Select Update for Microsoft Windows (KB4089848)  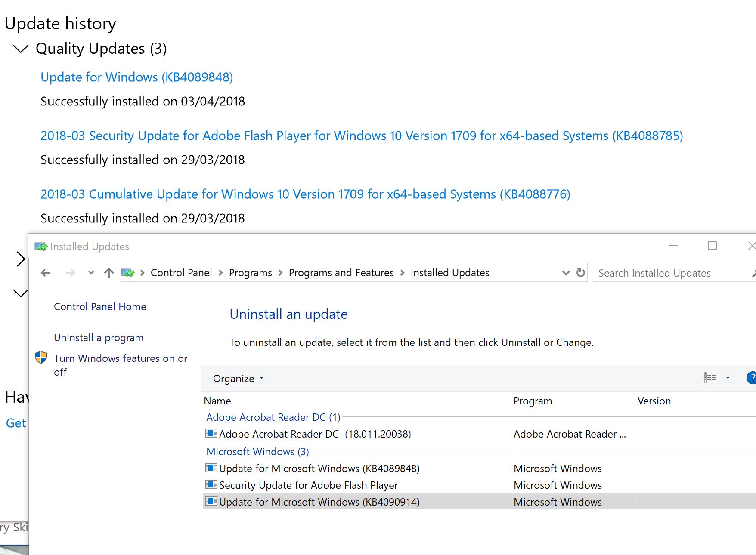click(319, 469)
